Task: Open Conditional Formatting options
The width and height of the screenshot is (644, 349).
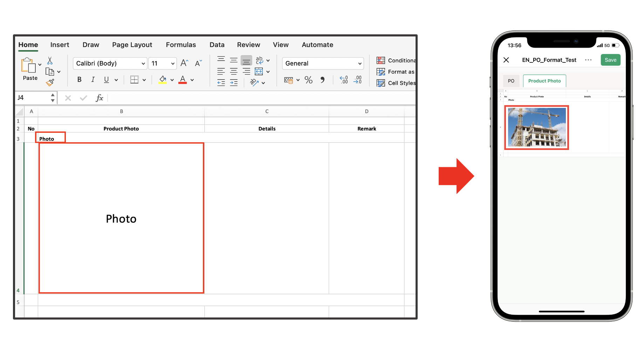Action: [381, 60]
